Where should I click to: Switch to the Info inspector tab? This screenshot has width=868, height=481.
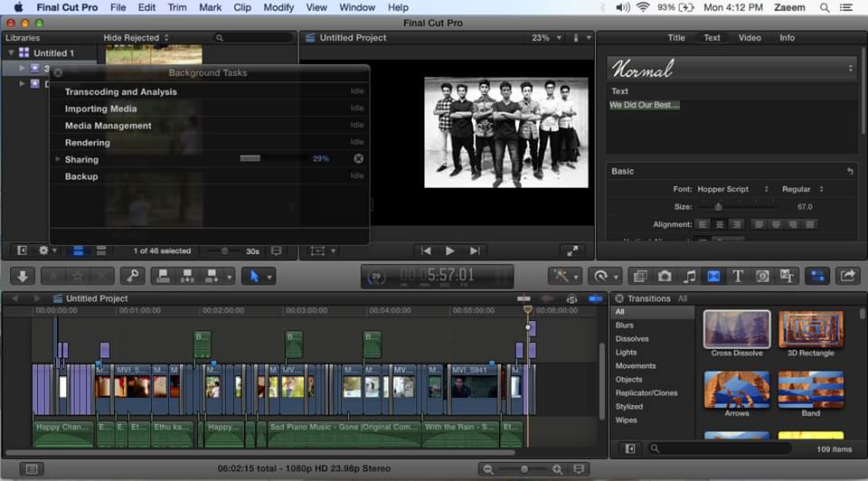tap(788, 38)
